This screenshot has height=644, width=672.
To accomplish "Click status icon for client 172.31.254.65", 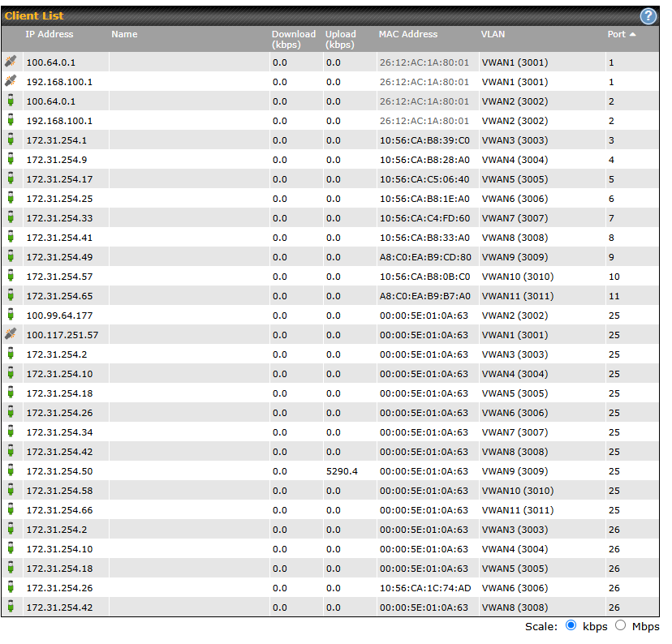I will [x=11, y=295].
